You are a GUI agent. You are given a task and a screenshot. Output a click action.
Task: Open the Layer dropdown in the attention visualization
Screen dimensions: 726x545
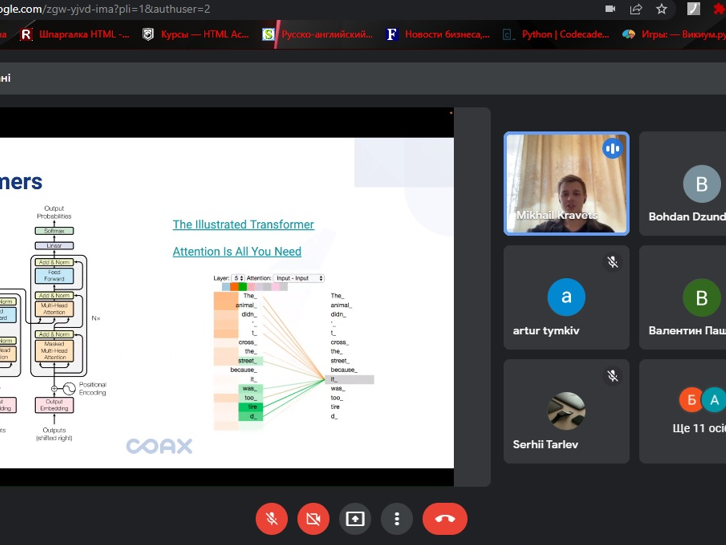(238, 278)
